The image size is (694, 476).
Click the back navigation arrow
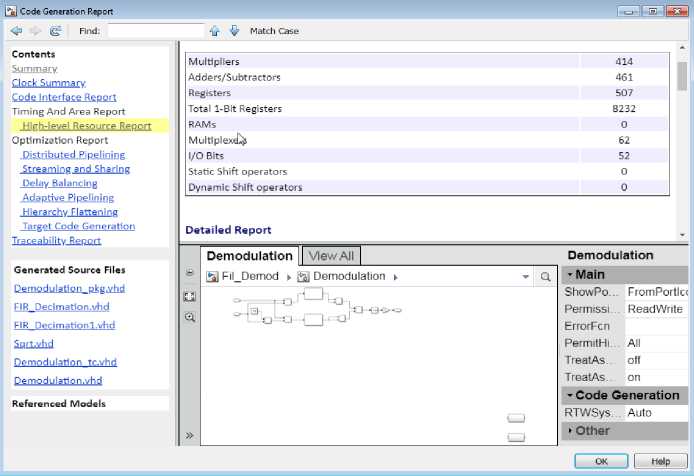(17, 31)
